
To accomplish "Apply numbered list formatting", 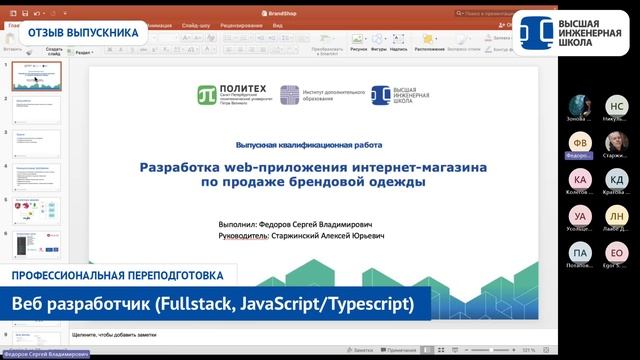I will [x=245, y=38].
